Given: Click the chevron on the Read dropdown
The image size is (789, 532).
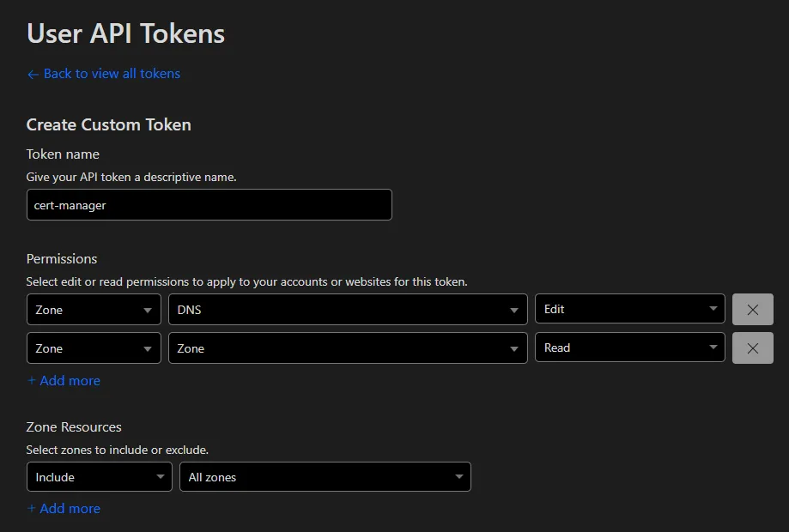Looking at the screenshot, I should click(713, 348).
